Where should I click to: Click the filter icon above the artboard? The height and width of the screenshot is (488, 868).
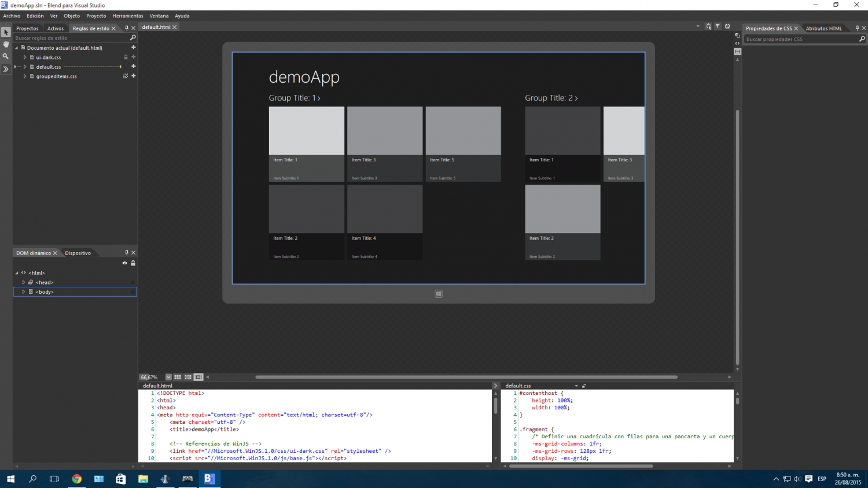point(718,27)
